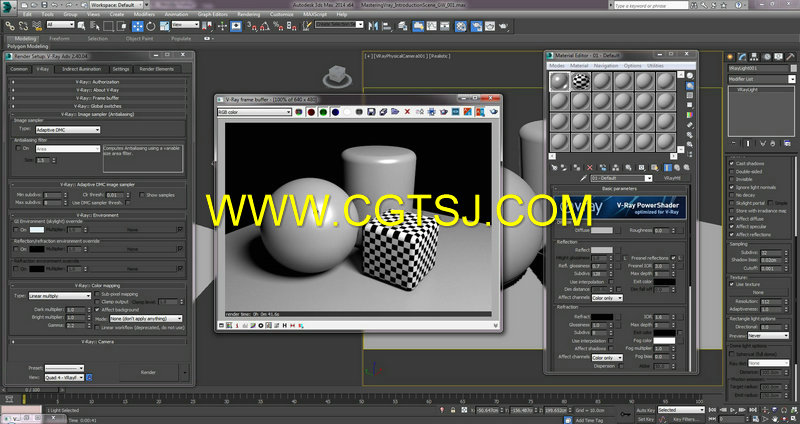Open the Create tab in command panel
Viewport: 800px width, 424px height.
click(x=730, y=57)
